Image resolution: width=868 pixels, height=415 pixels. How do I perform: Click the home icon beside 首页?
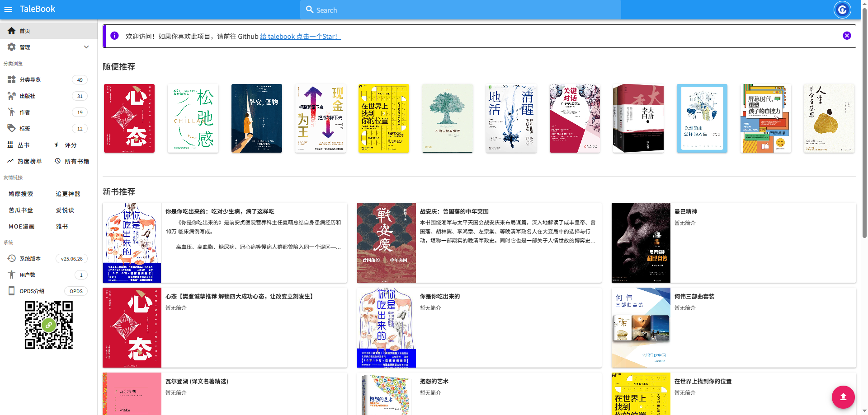click(x=11, y=31)
